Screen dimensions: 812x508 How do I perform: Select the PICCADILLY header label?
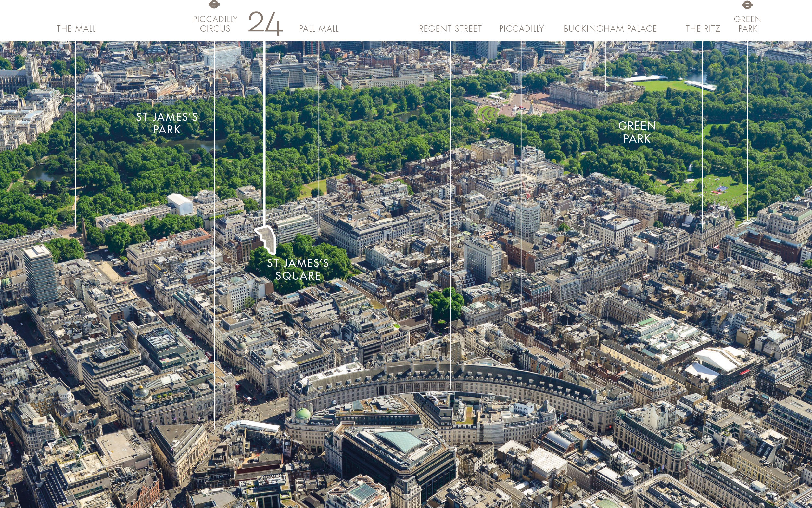521,29
